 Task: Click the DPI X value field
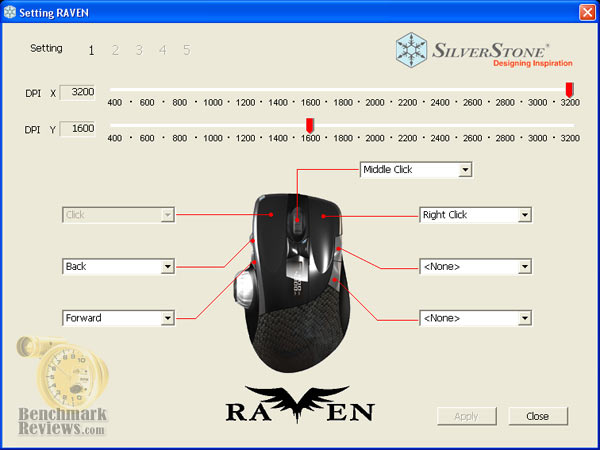coord(77,92)
